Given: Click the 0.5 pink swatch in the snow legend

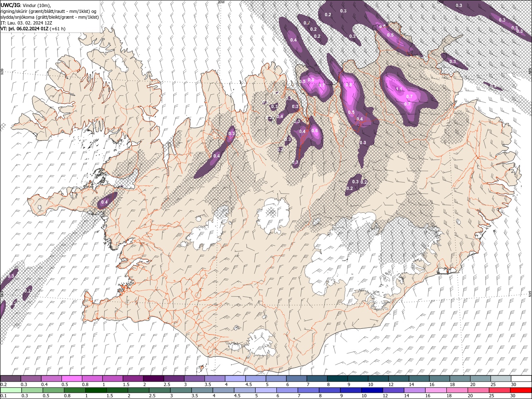Looking at the screenshot, I should [x=72, y=379].
